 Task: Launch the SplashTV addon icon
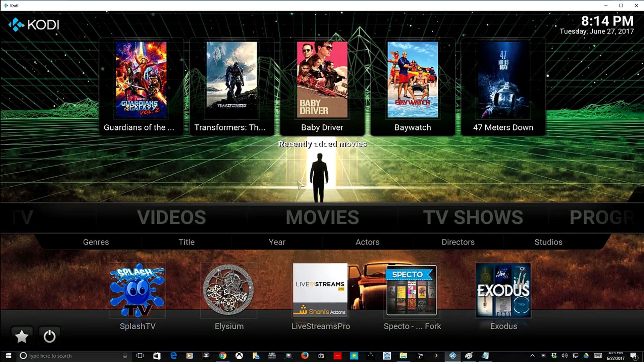click(x=137, y=290)
